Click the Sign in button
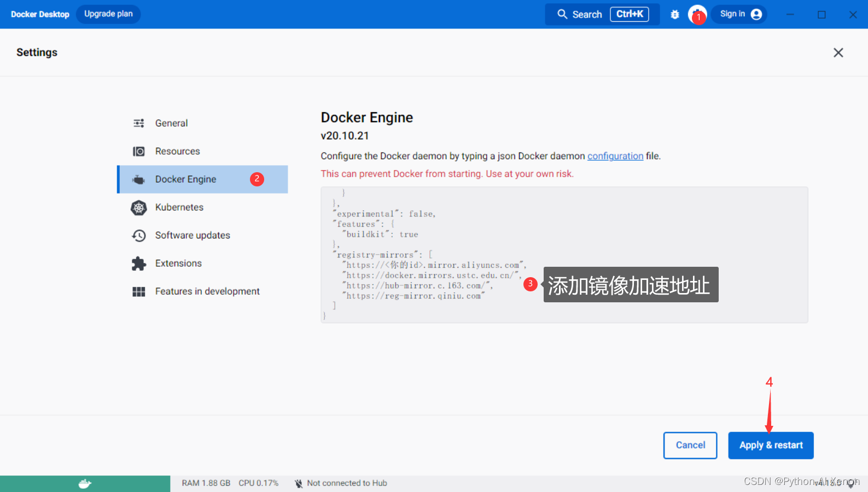 [x=739, y=14]
